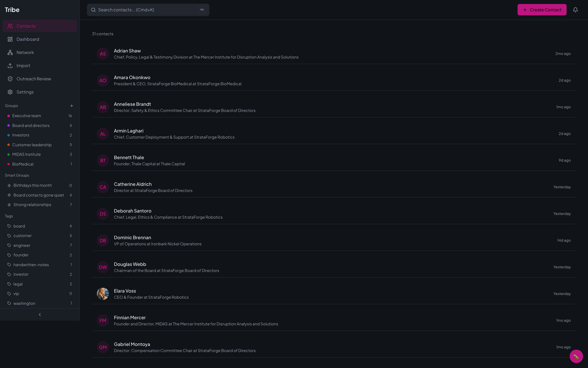The width and height of the screenshot is (588, 368).
Task: Select the Board and directors group
Action: [40, 125]
